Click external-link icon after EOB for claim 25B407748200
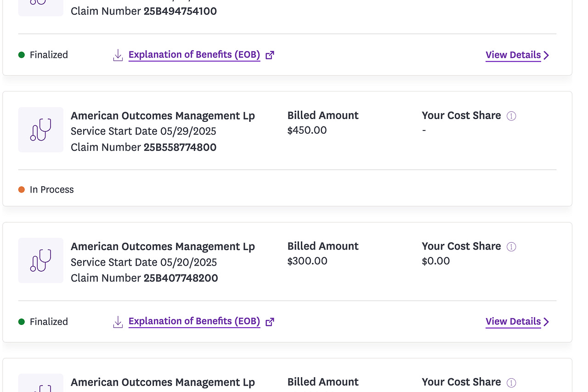The image size is (588, 392). tap(270, 322)
